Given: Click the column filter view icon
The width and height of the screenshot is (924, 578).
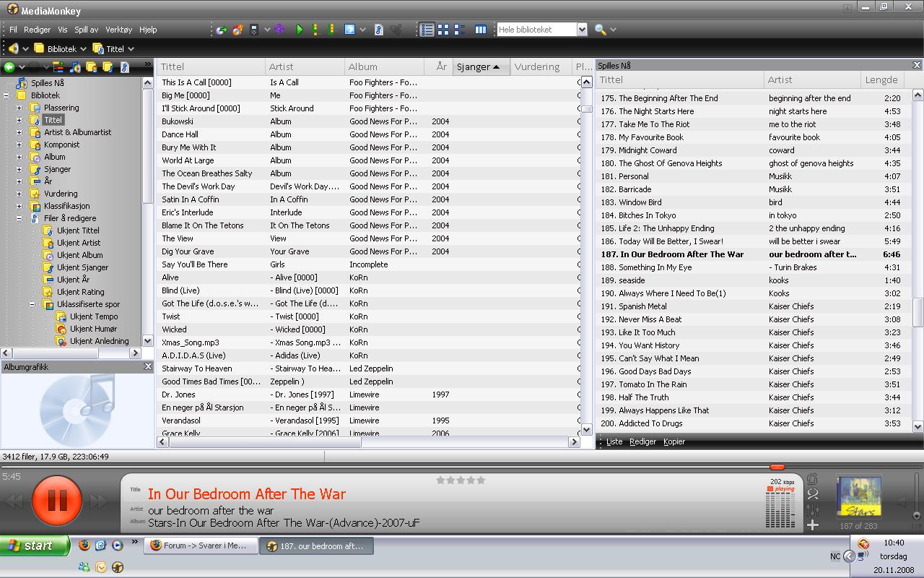Looking at the screenshot, I should [x=481, y=30].
